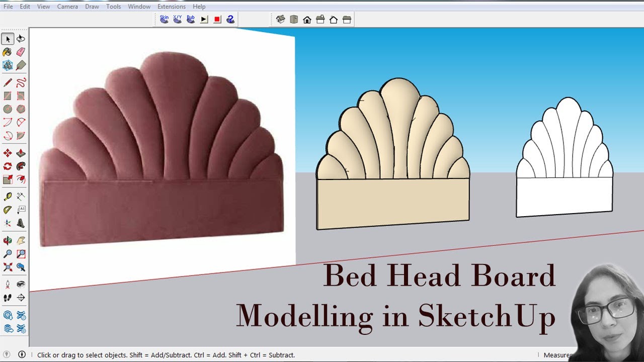This screenshot has height=362, width=644.
Task: Pick the Text label tool
Action: pos(21,210)
